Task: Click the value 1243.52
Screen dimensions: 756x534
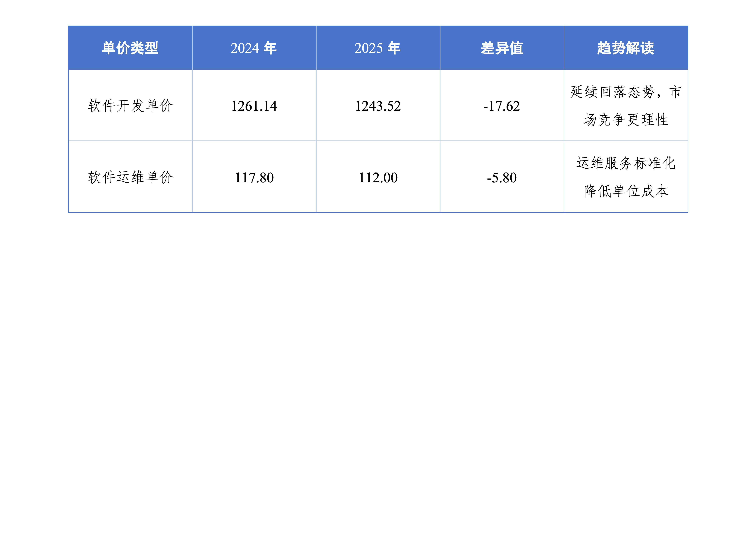Action: point(378,106)
